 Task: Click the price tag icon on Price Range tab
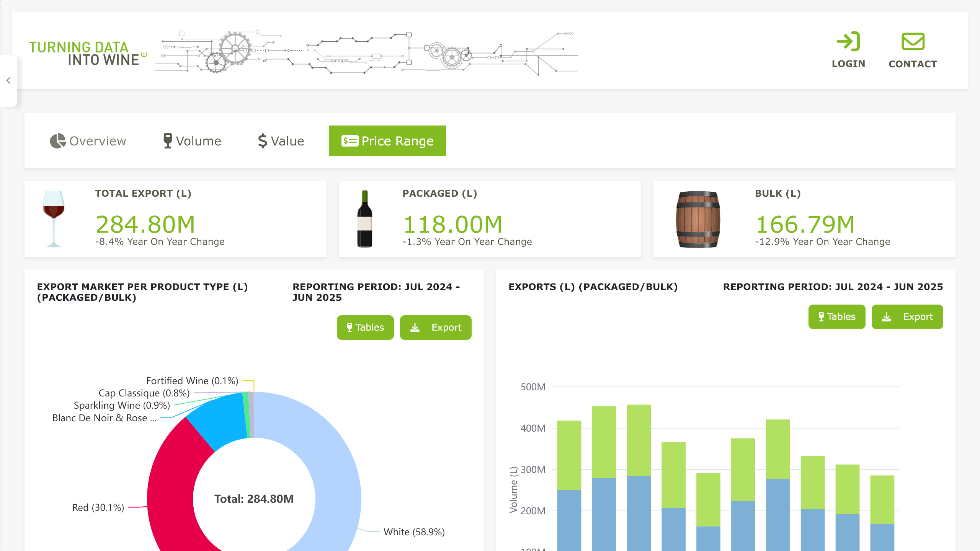point(350,141)
